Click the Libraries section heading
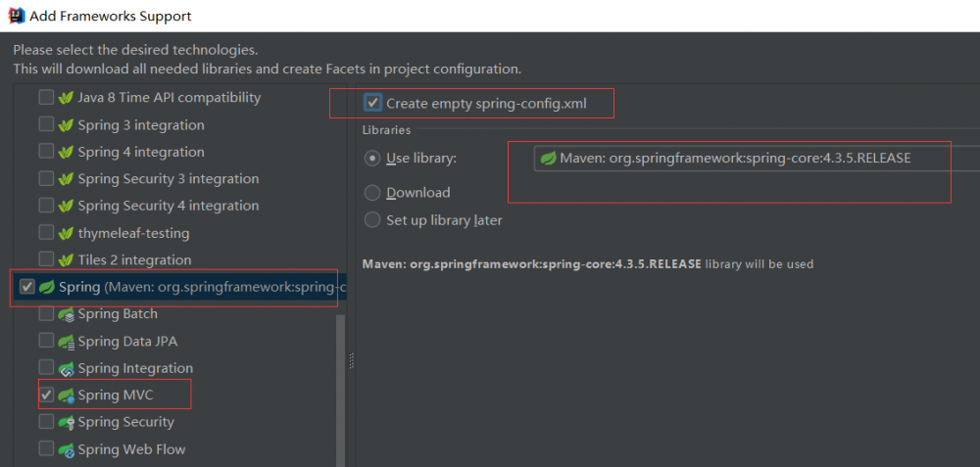 pyautogui.click(x=386, y=130)
